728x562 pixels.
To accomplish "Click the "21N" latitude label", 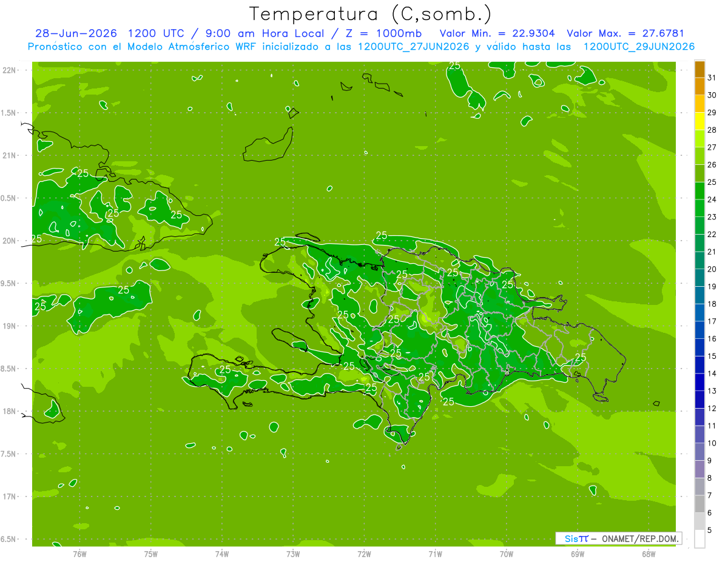I will 8,156.
